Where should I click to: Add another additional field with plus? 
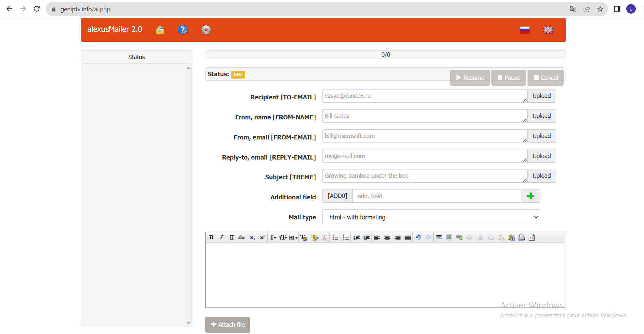(530, 196)
